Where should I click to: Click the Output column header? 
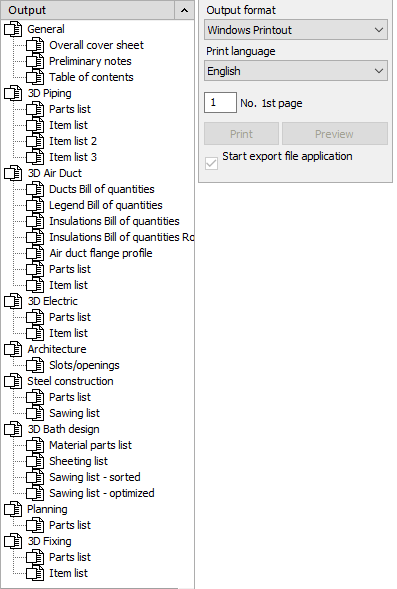tap(88, 10)
